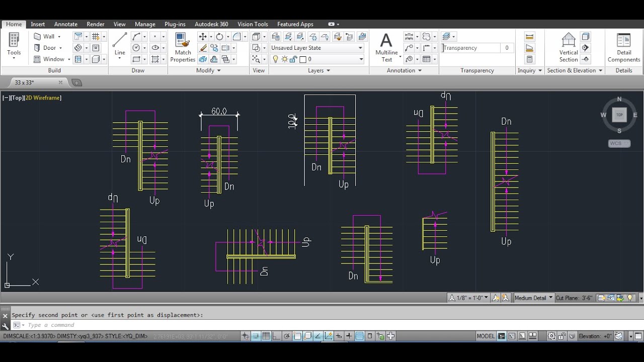Click the Circle tool in Draw panel
This screenshot has width=644, height=362.
(136, 48)
